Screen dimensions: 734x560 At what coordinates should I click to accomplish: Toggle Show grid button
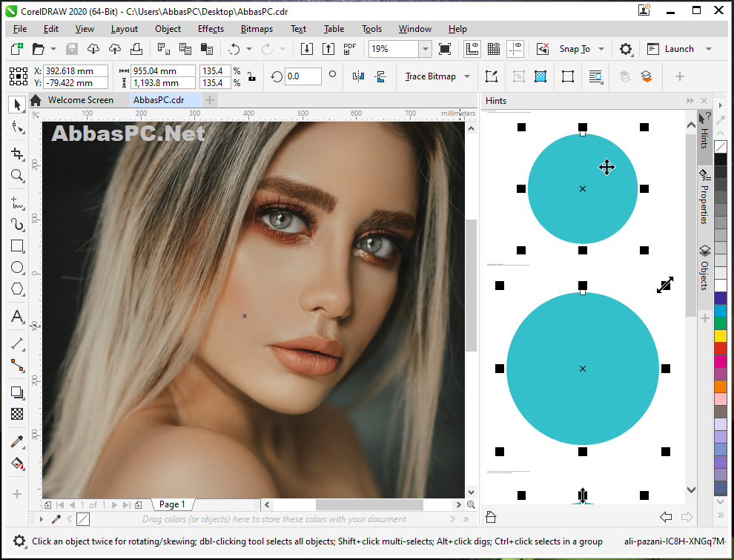click(494, 49)
